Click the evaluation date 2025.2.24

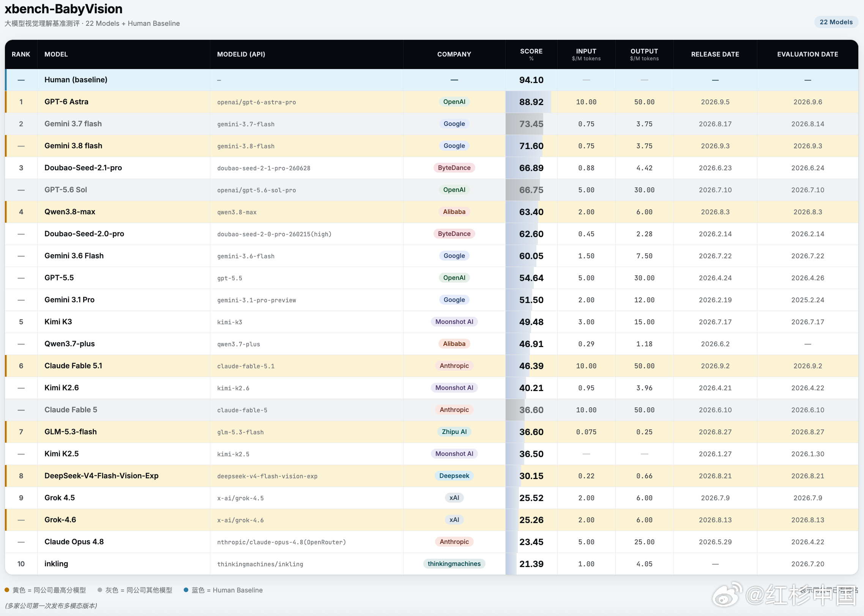tap(807, 300)
